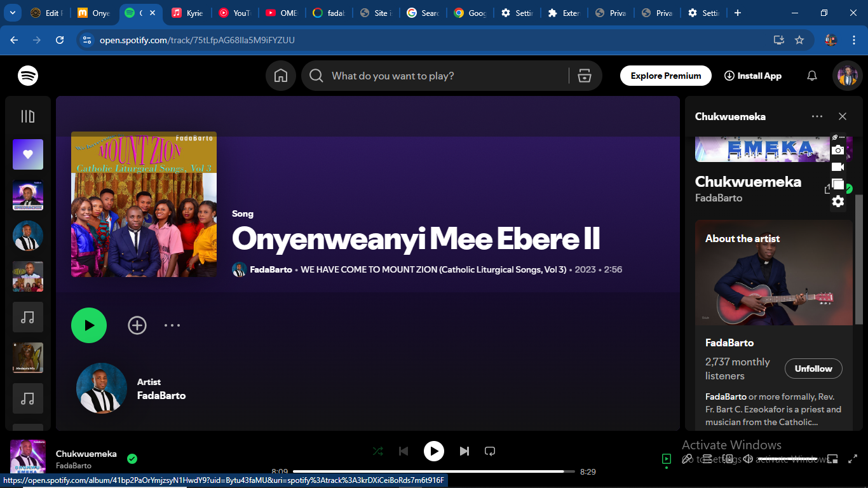Viewport: 868px width, 488px height.
Task: Play the song with the large green button
Action: [89, 325]
